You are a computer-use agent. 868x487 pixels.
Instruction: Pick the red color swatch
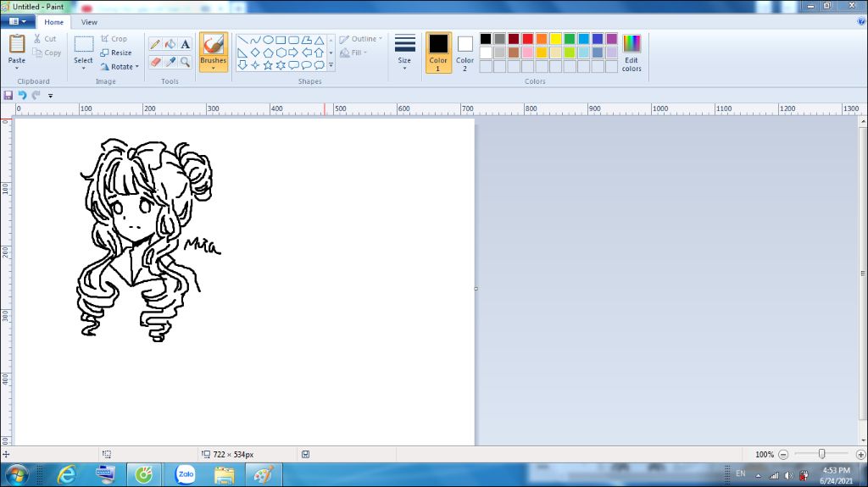[x=527, y=39]
